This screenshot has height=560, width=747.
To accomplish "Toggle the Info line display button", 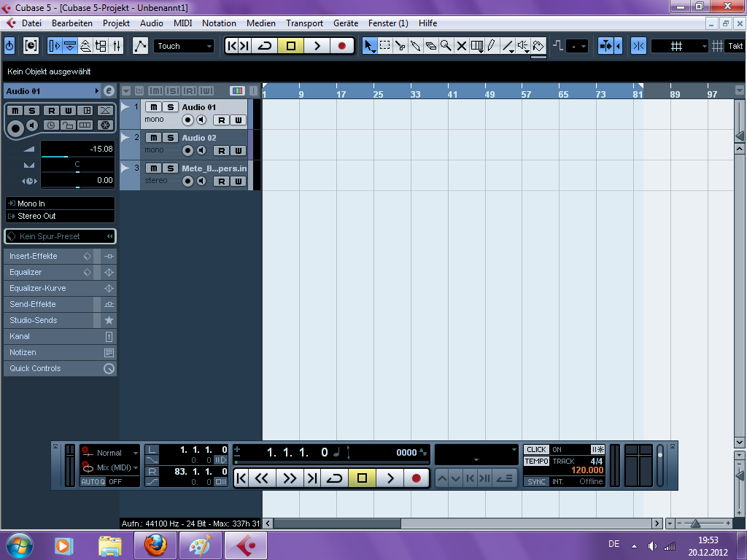I will (x=70, y=46).
